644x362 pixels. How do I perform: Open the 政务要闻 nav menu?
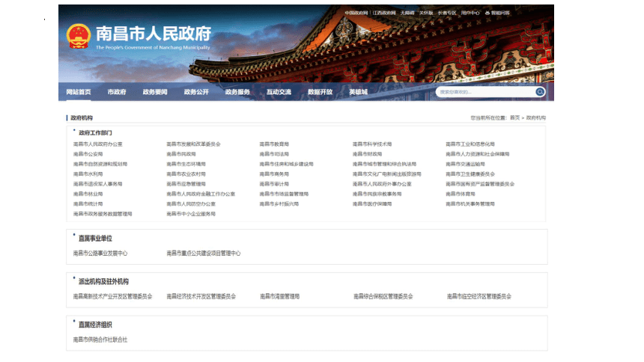tap(155, 92)
